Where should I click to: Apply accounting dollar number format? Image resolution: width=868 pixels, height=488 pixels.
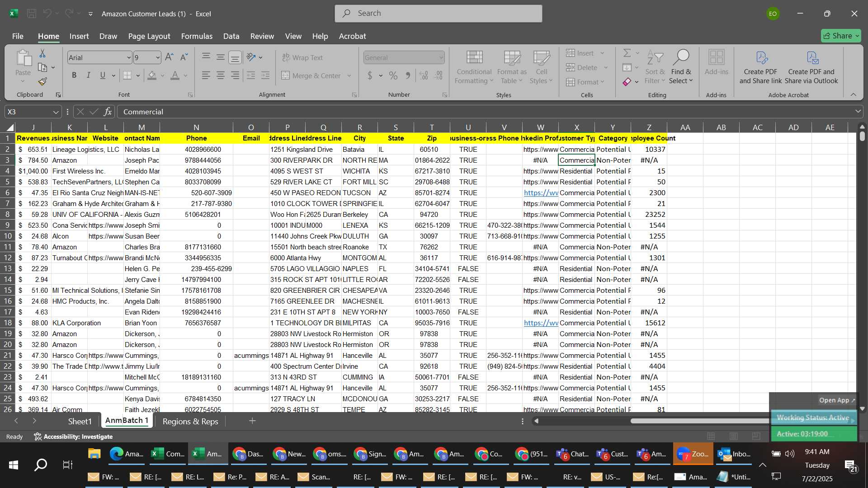pos(370,75)
